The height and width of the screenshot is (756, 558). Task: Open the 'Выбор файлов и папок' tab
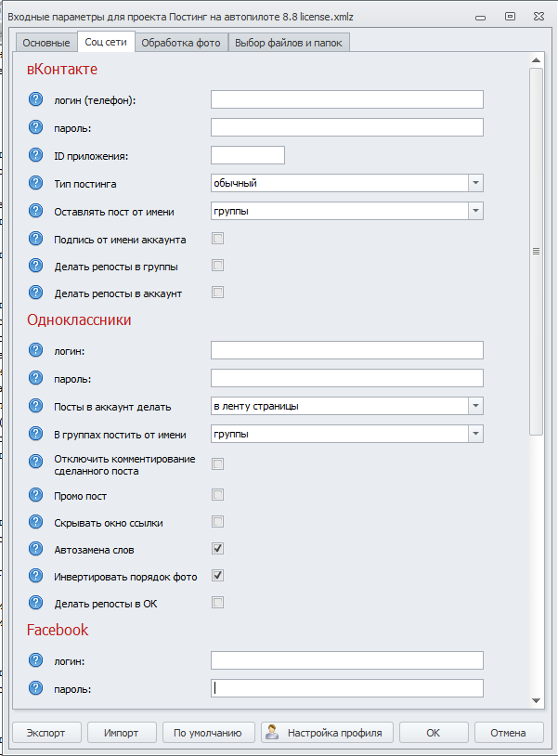289,43
